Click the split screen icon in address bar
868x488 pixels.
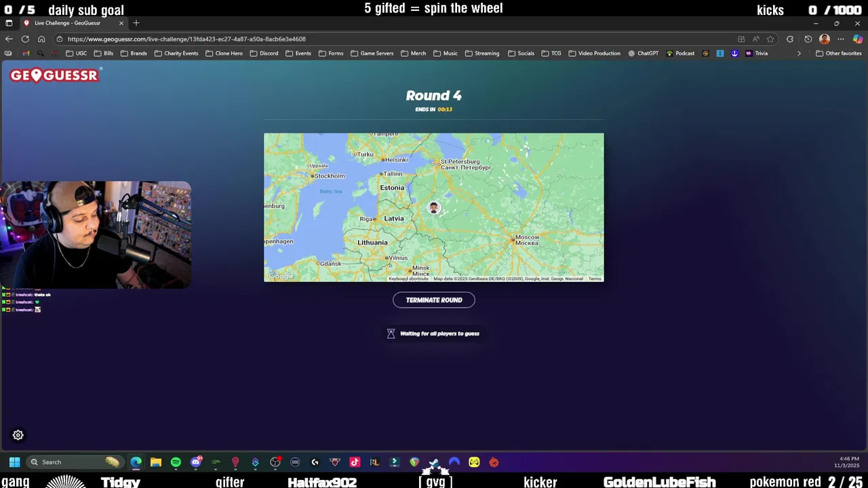tap(741, 39)
